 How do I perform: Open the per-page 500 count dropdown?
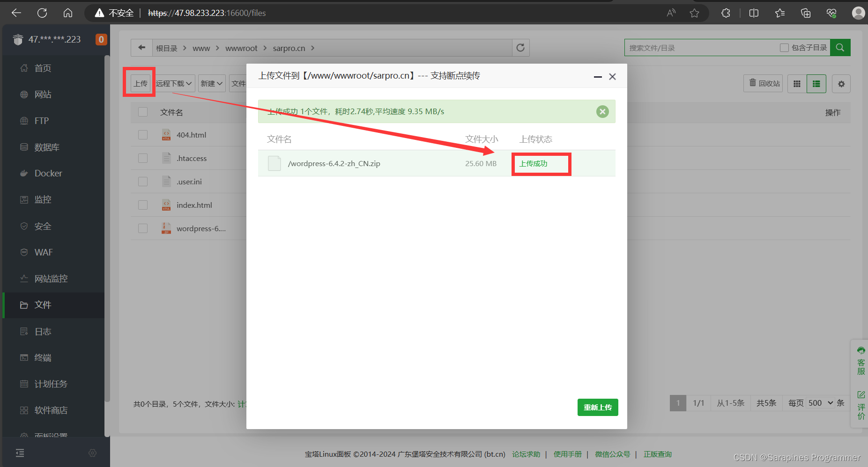click(x=820, y=403)
